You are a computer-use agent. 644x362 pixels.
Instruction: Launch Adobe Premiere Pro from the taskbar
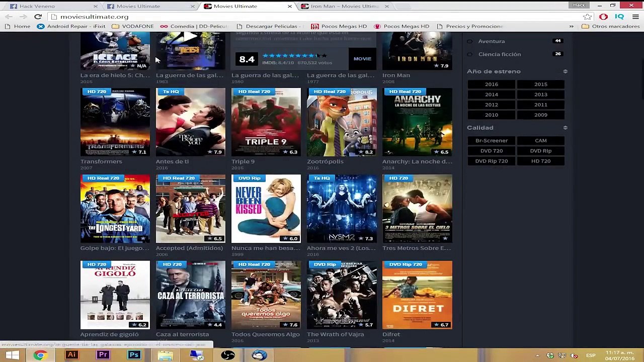tap(103, 355)
